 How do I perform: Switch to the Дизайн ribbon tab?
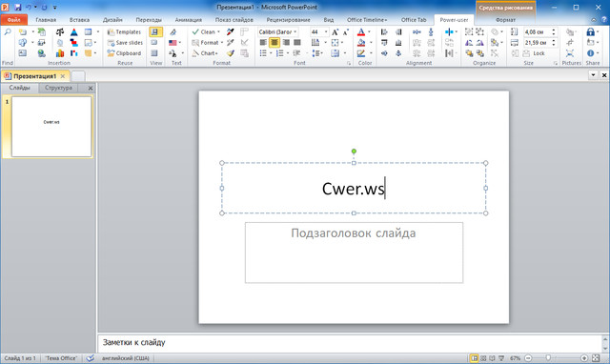tap(112, 20)
